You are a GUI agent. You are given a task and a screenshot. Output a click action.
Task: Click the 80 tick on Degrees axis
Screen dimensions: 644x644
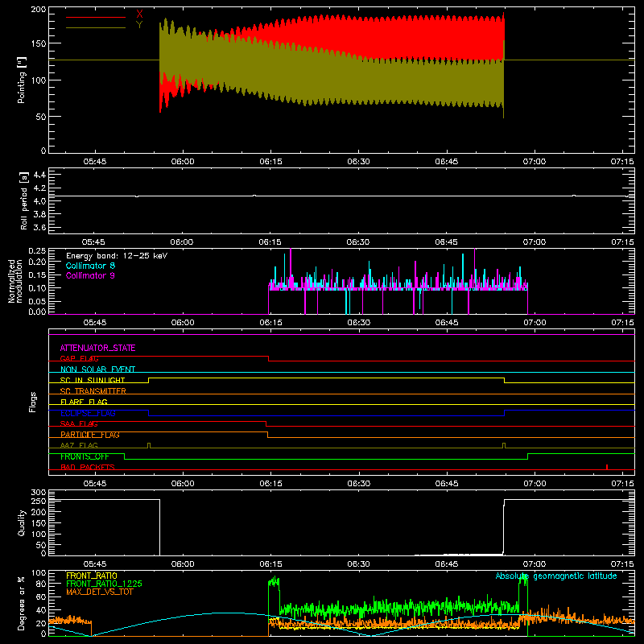pos(41,584)
